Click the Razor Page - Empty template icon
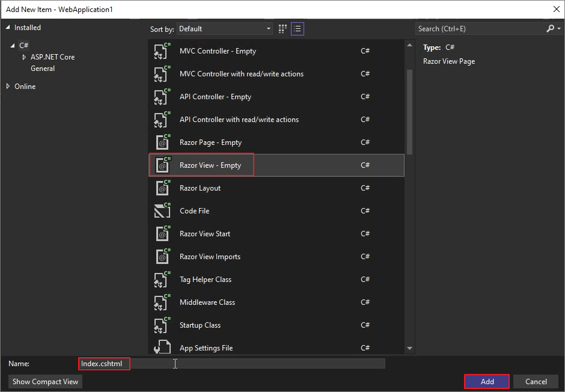Screen dimensions: 565x392 (x=163, y=142)
